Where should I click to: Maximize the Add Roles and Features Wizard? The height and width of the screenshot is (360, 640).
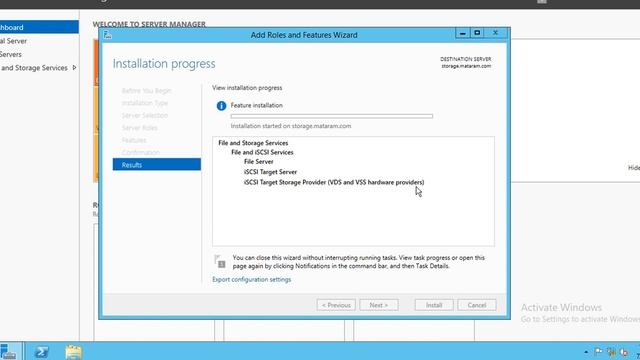(x=477, y=33)
